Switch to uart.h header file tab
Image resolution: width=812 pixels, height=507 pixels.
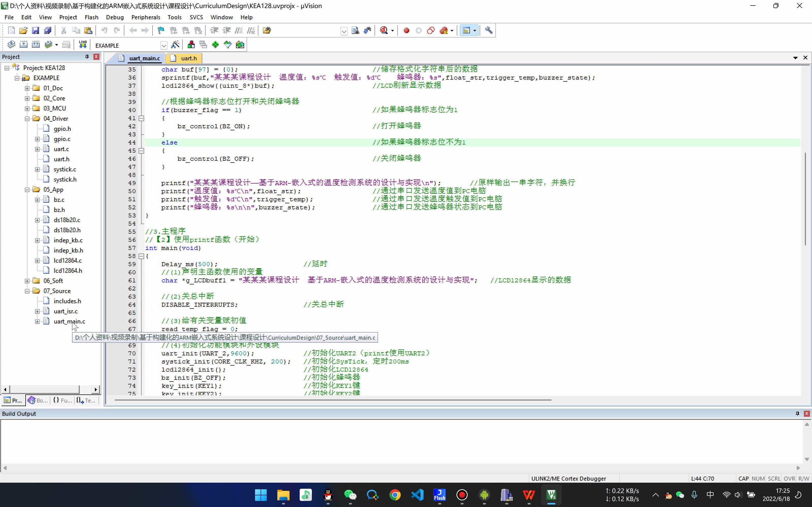pos(188,58)
